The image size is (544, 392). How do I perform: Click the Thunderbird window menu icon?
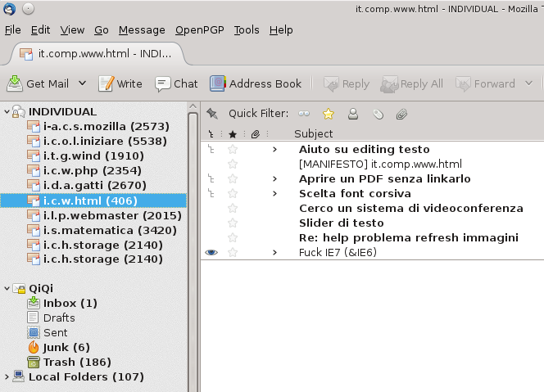click(x=9, y=9)
